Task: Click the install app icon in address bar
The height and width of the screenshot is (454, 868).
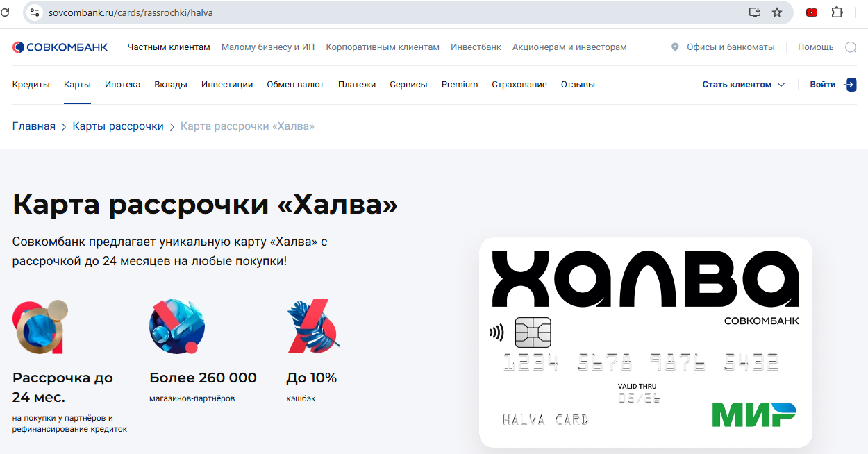Action: 755,12
